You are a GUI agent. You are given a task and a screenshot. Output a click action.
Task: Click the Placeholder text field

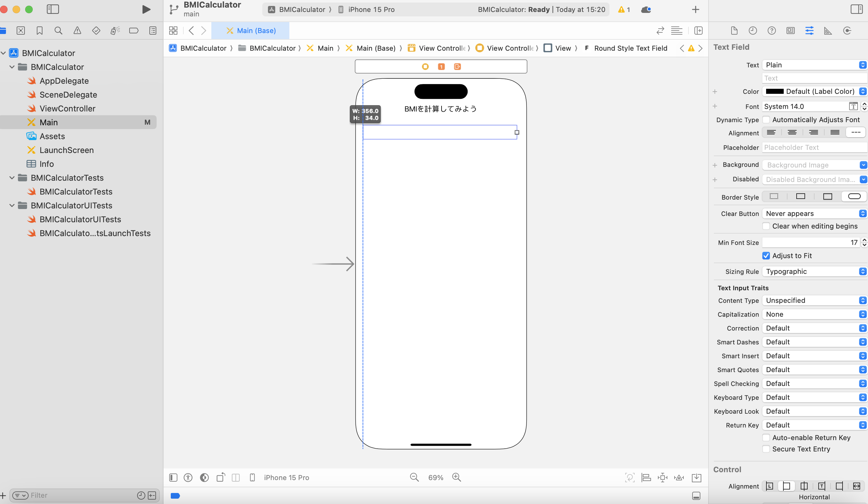(x=814, y=147)
